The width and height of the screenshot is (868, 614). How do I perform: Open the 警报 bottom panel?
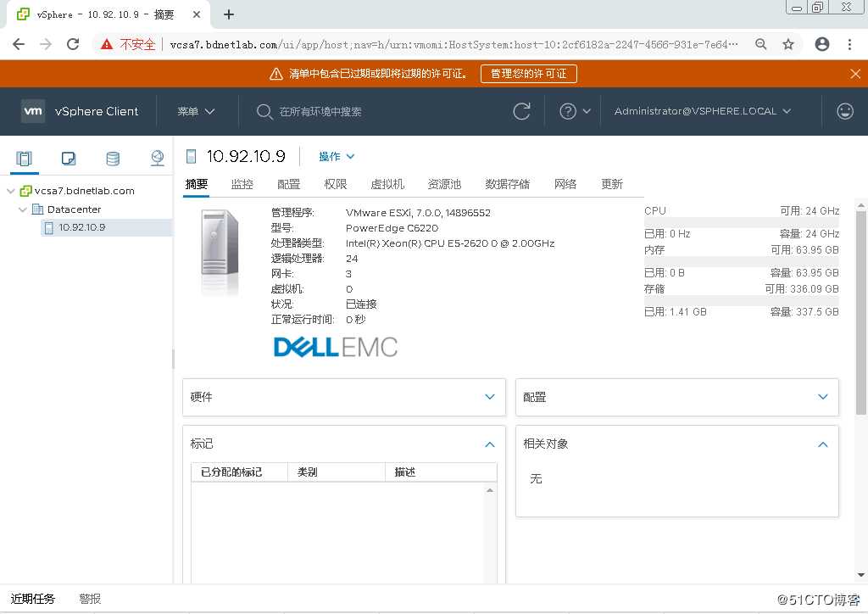(x=90, y=599)
